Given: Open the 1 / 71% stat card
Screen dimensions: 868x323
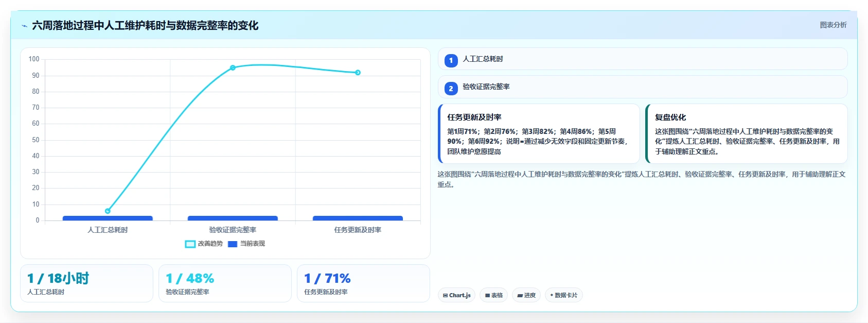Looking at the screenshot, I should pyautogui.click(x=363, y=283).
